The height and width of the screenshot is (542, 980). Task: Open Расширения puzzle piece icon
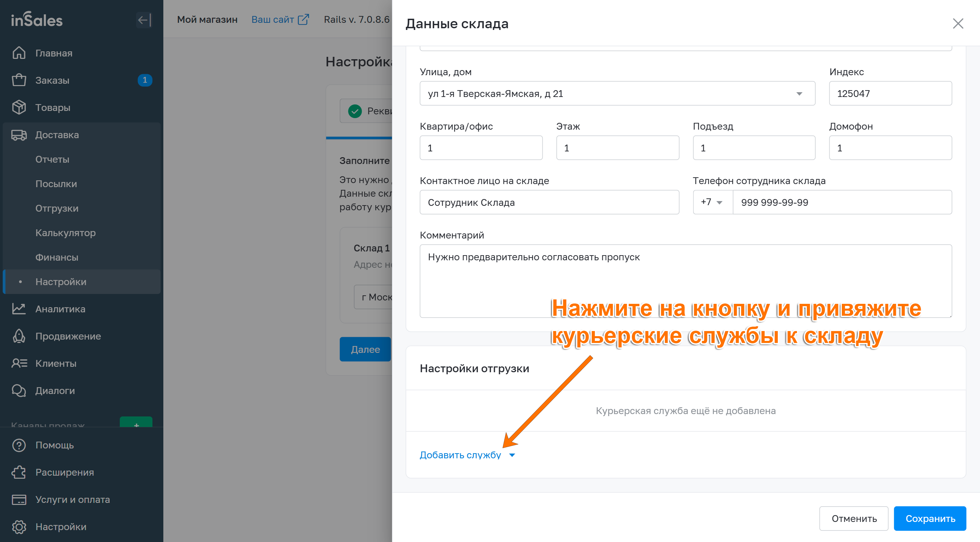click(x=19, y=472)
